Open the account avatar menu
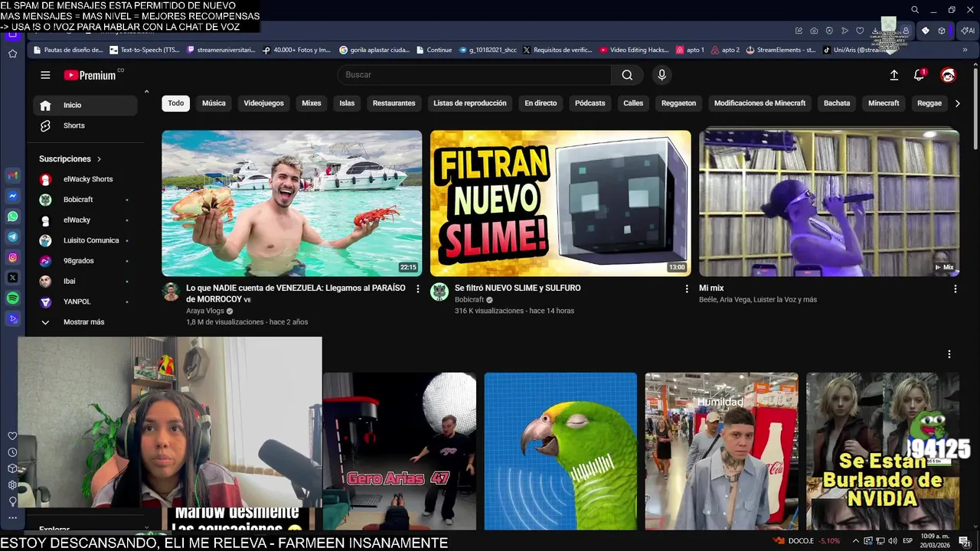 point(949,75)
